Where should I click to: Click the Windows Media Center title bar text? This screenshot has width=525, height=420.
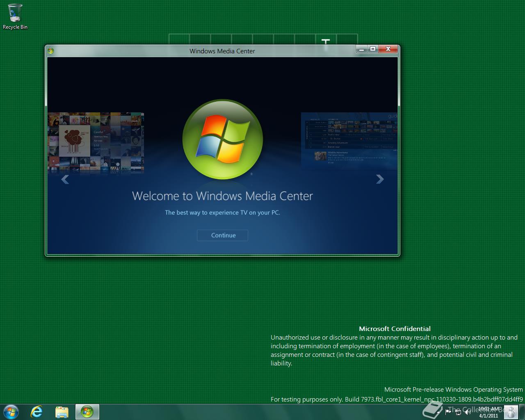tap(222, 51)
